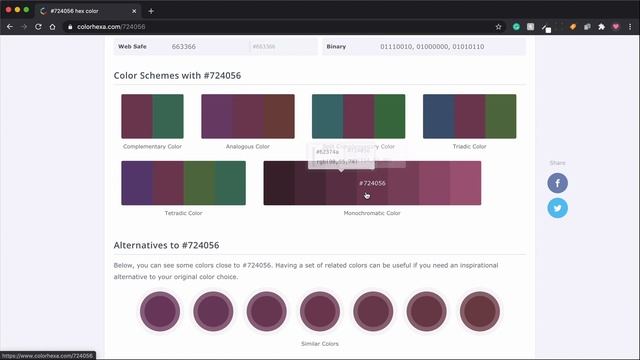Click the Binary label

coord(336,47)
